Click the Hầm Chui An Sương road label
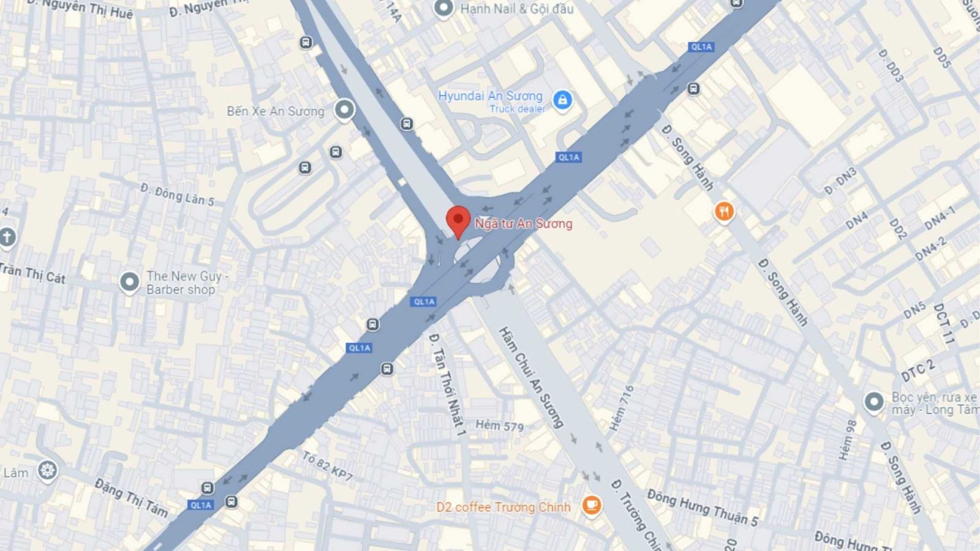 pyautogui.click(x=530, y=377)
